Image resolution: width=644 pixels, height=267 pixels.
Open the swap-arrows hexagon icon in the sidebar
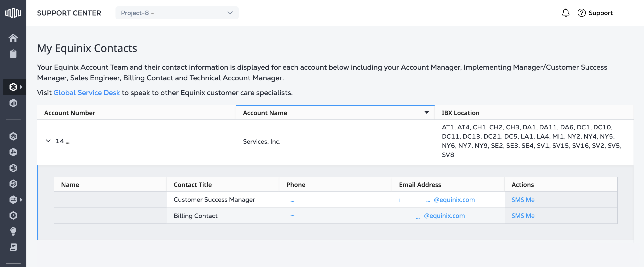[x=13, y=200]
